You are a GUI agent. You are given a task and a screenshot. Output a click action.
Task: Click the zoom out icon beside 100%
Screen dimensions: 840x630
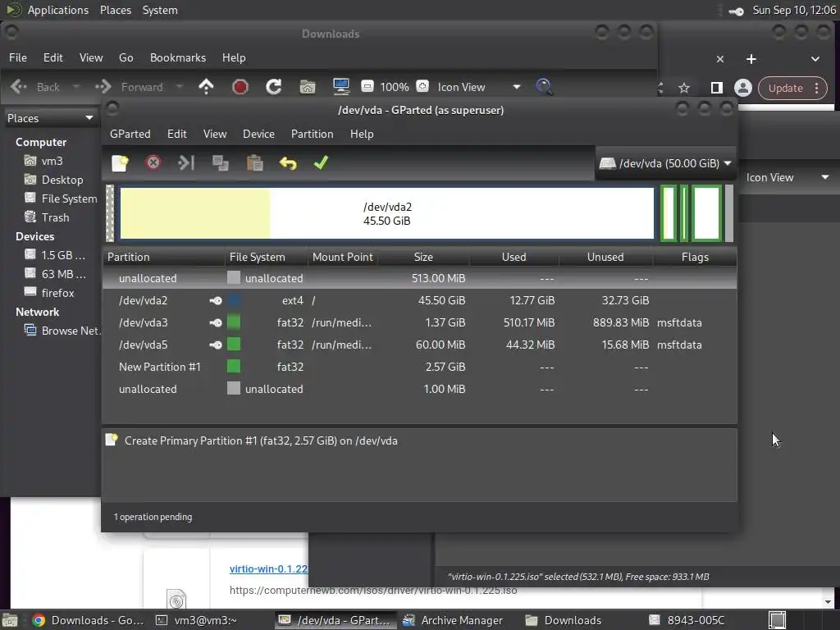tap(367, 86)
